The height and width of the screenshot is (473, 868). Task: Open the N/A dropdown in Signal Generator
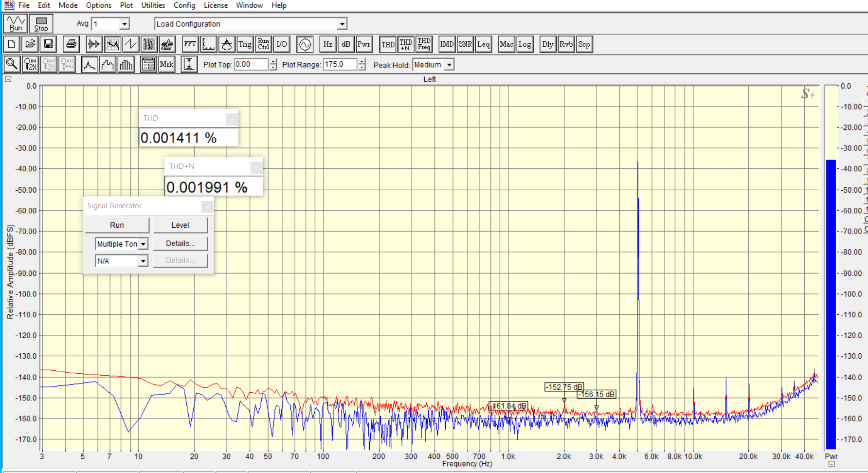(x=143, y=261)
